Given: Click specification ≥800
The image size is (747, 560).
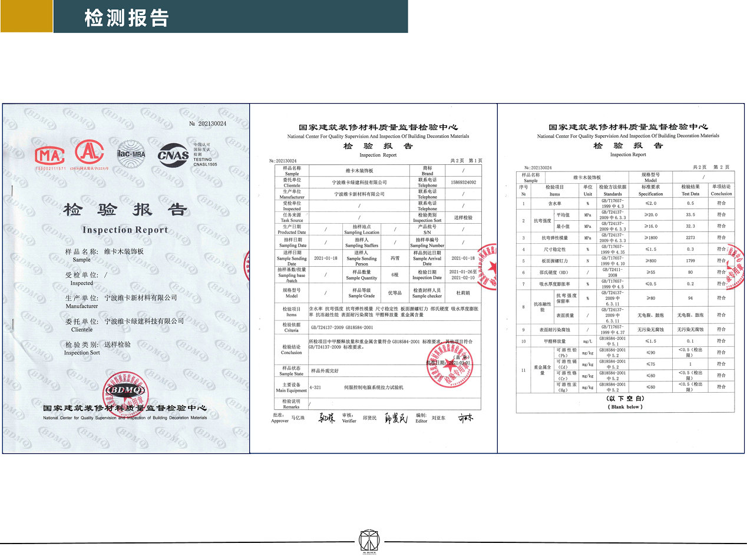Looking at the screenshot, I should click(650, 260).
